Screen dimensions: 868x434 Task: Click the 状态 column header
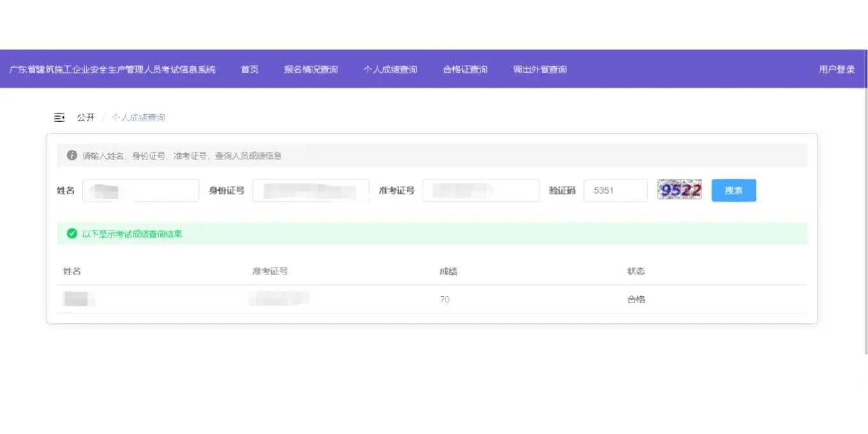tap(636, 271)
